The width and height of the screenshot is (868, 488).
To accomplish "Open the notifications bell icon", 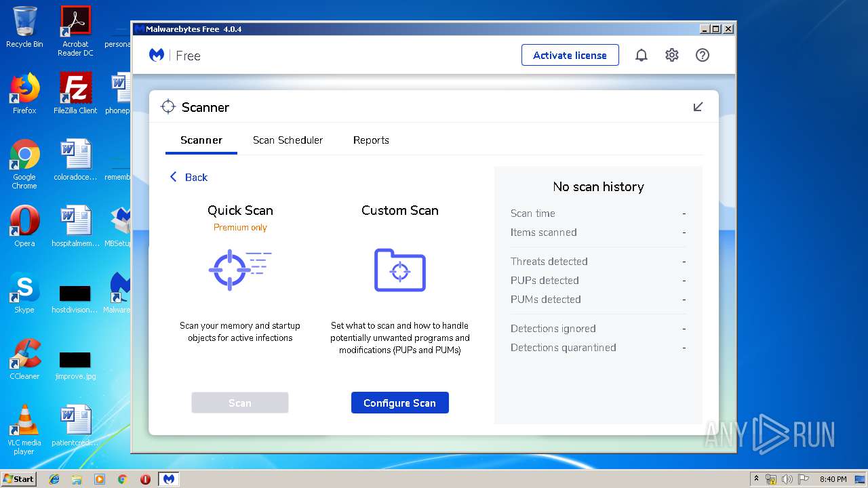I will pos(641,56).
